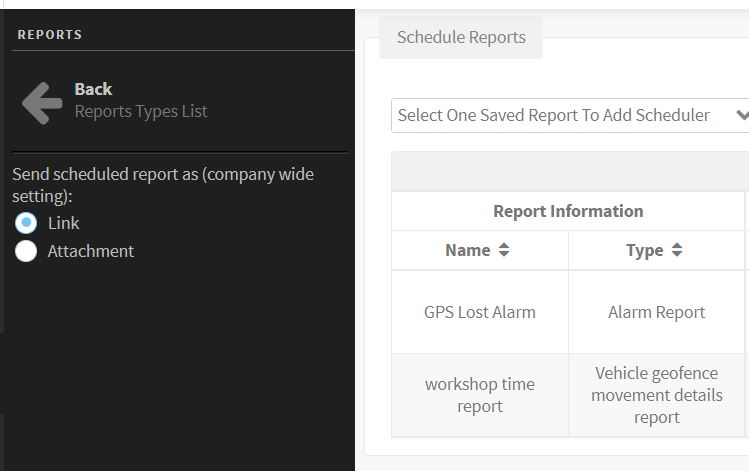The width and height of the screenshot is (749, 471).
Task: Open Select One Saved Report dropdown
Action: click(x=570, y=116)
